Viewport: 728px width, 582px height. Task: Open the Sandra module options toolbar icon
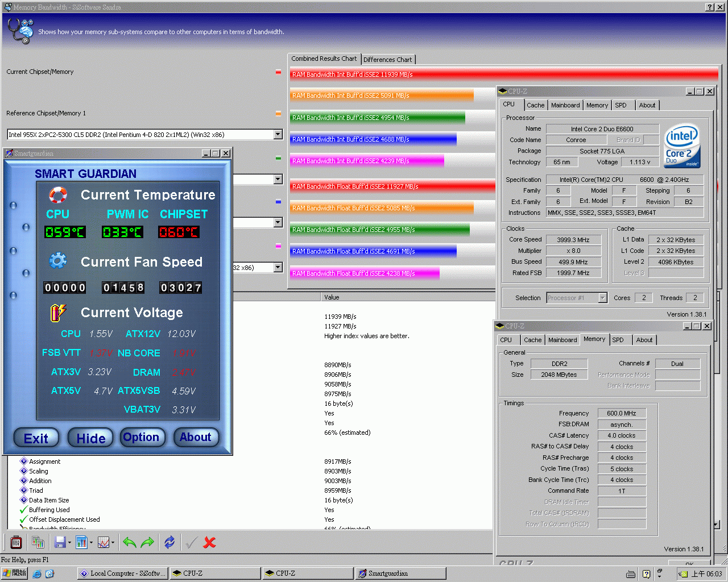(x=16, y=542)
